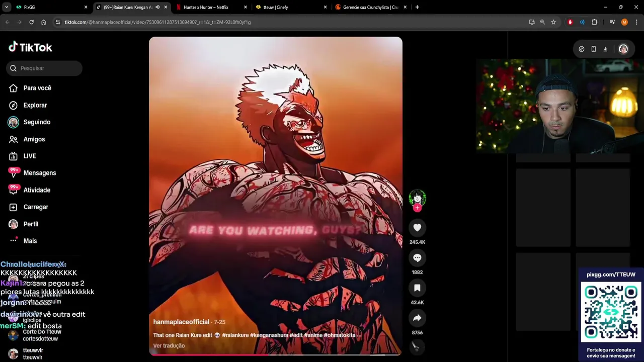Focus the Pesquisar search field
The height and width of the screenshot is (362, 644).
[x=44, y=68]
